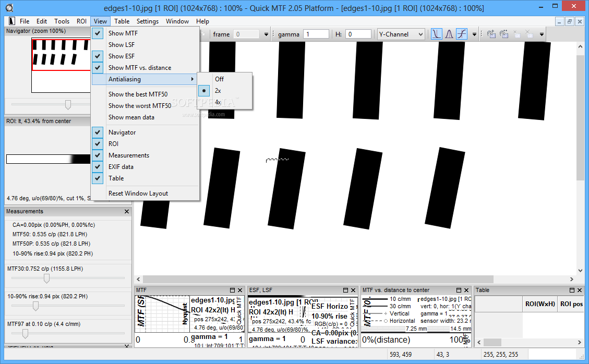Uncheck Show ESF option
The image size is (589, 364).
point(146,56)
